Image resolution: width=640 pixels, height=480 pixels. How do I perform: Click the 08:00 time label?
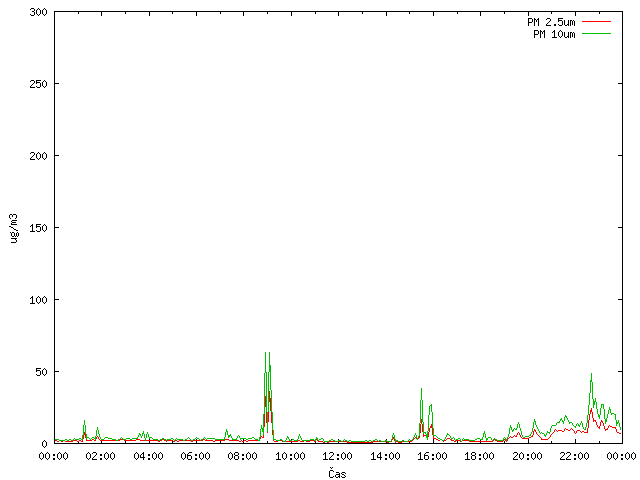point(242,456)
